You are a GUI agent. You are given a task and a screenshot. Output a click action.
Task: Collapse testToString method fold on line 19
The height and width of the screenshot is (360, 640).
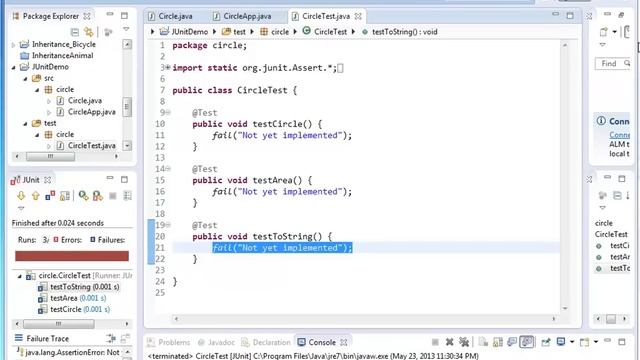[x=168, y=225]
